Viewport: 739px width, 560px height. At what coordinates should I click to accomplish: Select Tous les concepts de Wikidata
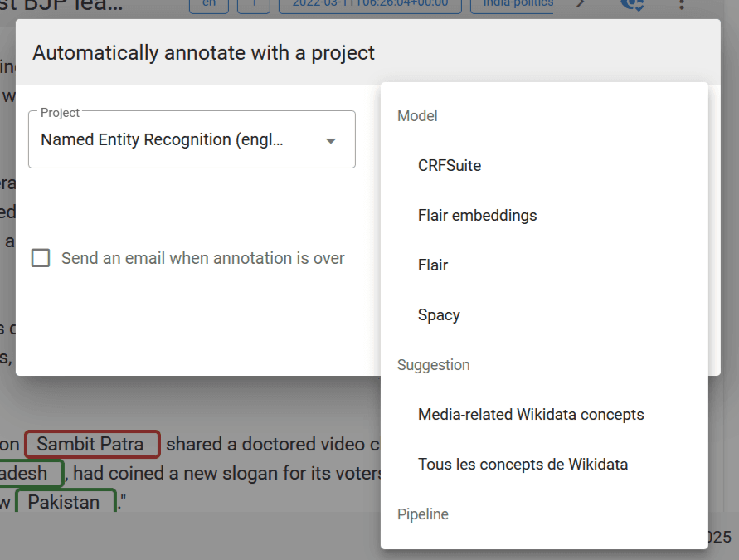(523, 465)
